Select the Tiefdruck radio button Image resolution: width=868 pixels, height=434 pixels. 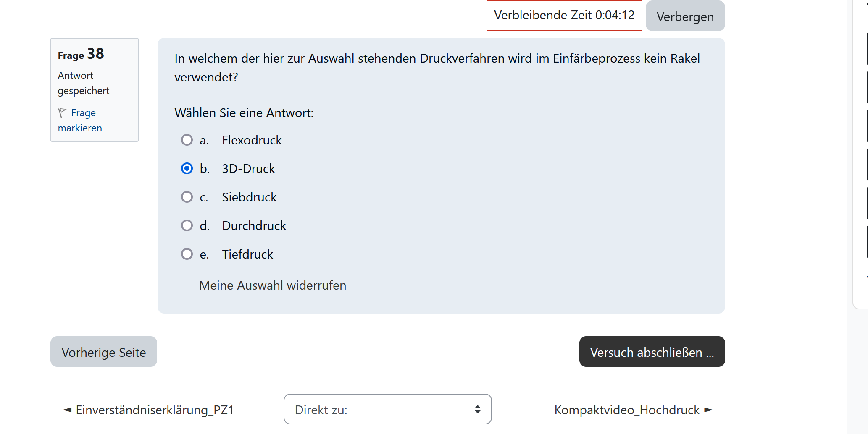click(187, 254)
